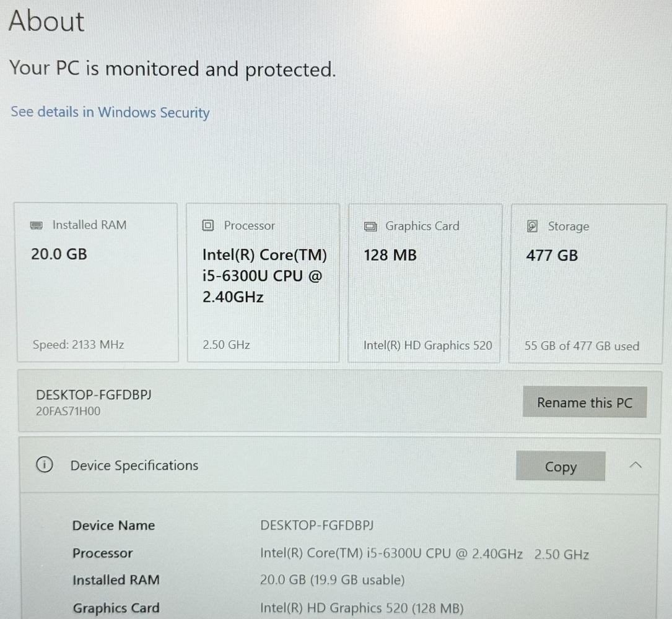The width and height of the screenshot is (672, 619).
Task: Copy the device specifications
Action: (560, 467)
